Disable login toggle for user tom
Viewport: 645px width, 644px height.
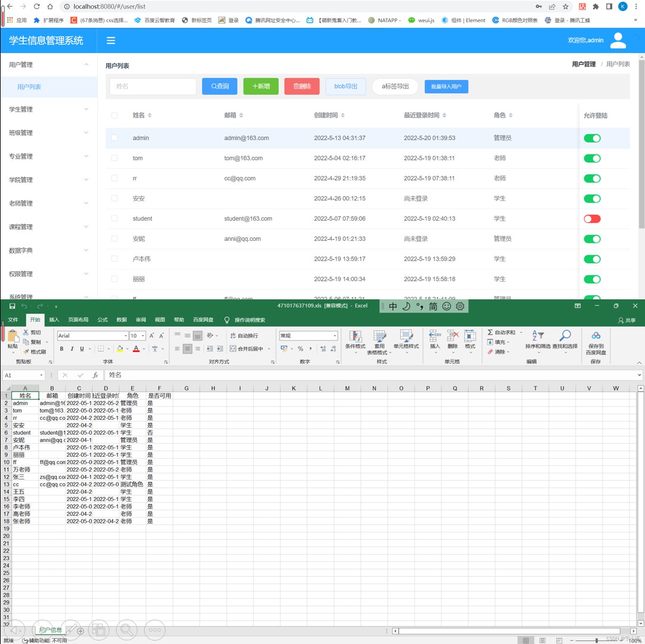(592, 159)
